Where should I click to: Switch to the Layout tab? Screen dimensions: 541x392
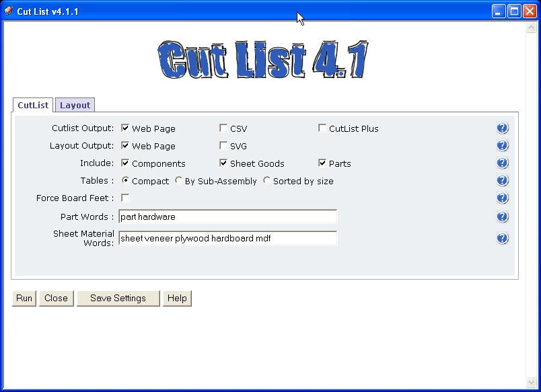[75, 105]
